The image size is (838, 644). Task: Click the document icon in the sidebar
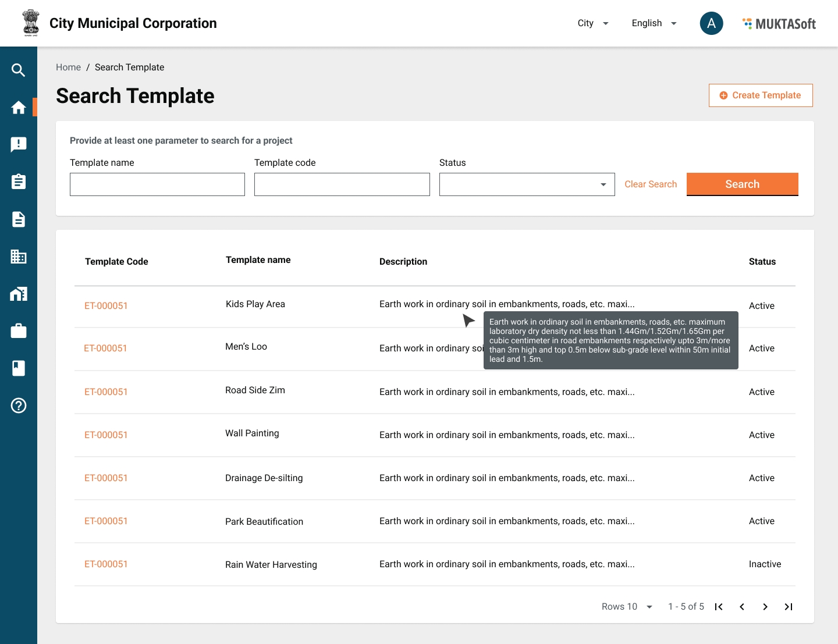pos(19,219)
